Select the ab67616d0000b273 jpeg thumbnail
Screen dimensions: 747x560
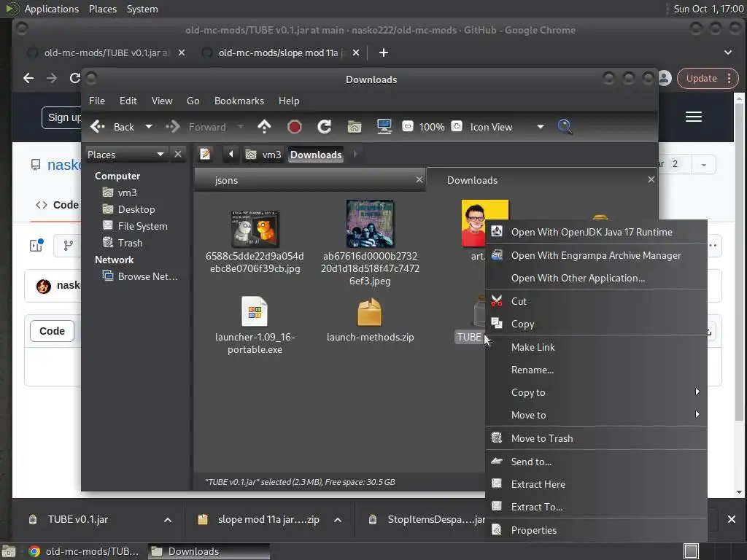tap(370, 223)
